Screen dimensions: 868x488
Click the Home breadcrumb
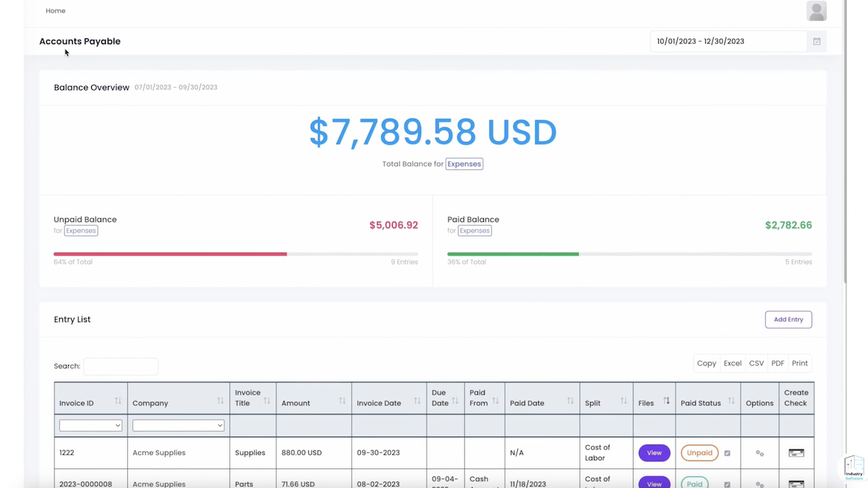56,11
